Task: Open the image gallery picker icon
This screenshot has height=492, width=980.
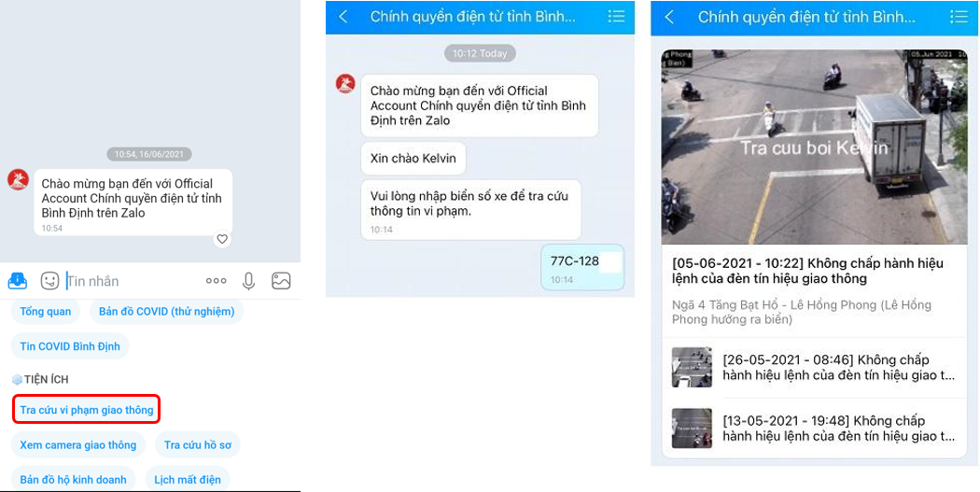Action: tap(281, 281)
